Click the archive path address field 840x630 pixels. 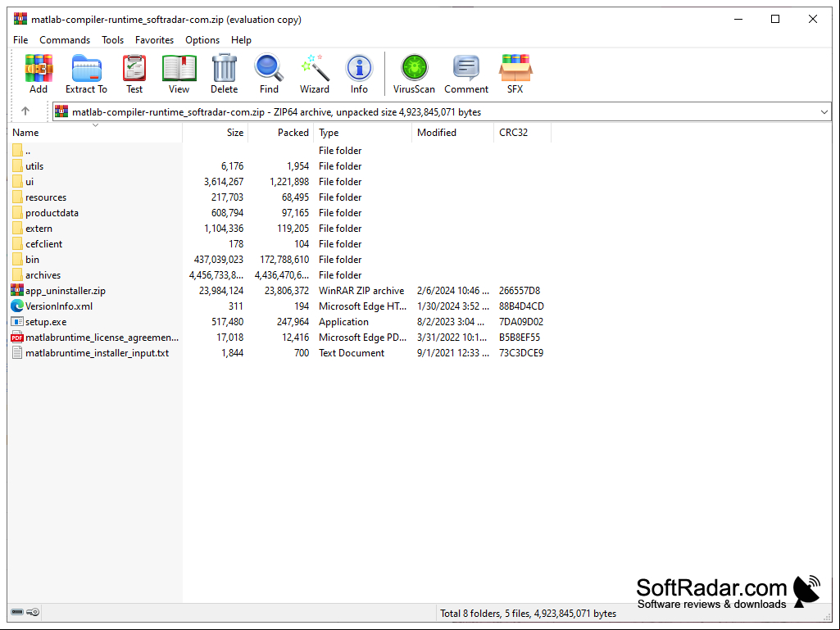(x=442, y=112)
